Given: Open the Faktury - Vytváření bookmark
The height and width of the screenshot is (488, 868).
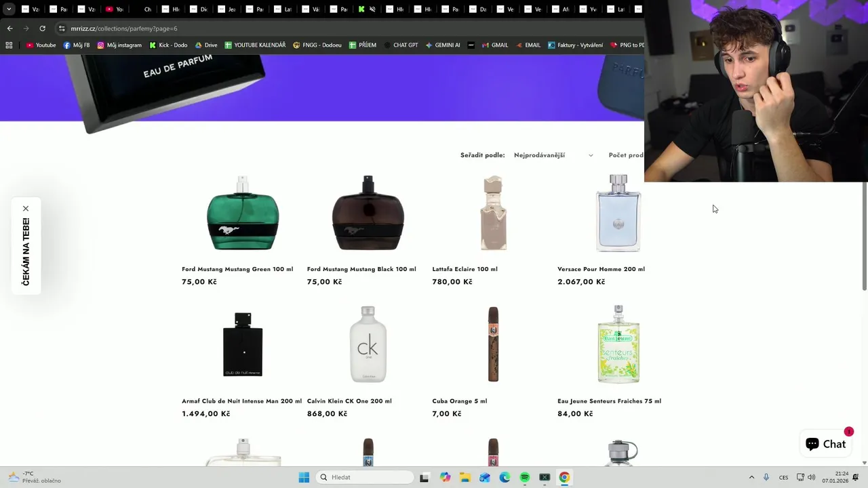Looking at the screenshot, I should [x=574, y=45].
